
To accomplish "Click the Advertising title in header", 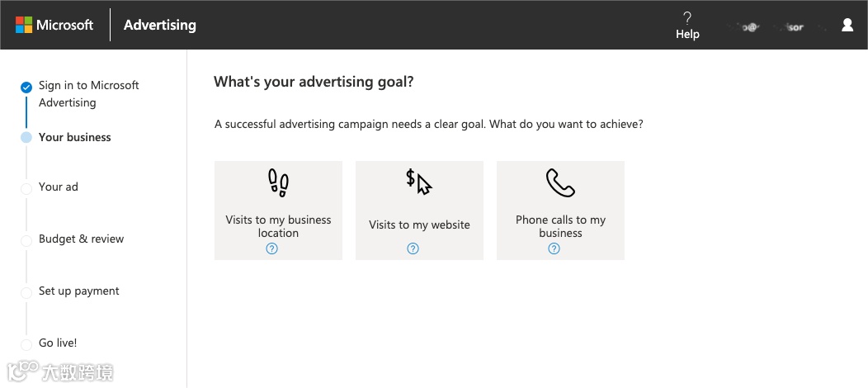I will tap(160, 25).
